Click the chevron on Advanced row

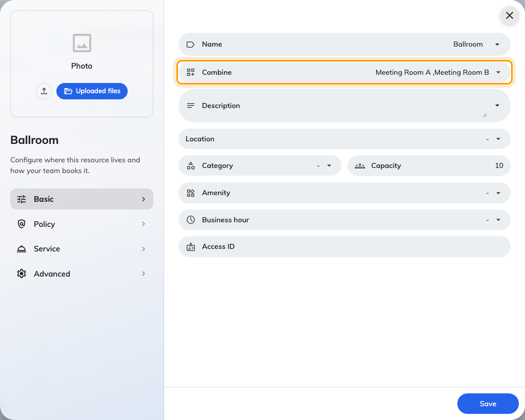(144, 274)
